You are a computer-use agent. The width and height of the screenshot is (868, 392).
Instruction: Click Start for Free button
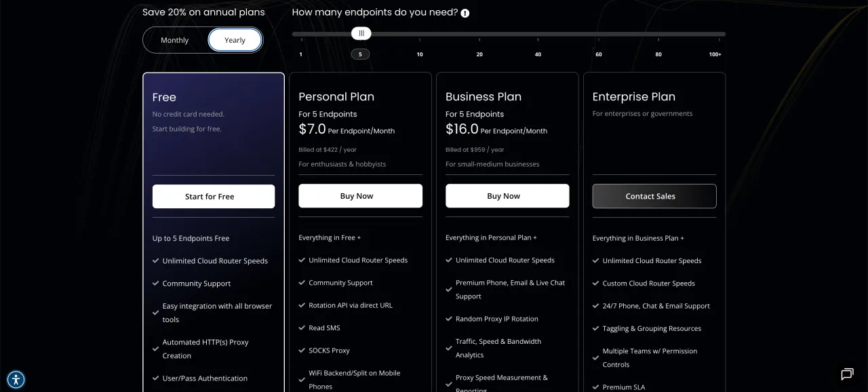[214, 197]
